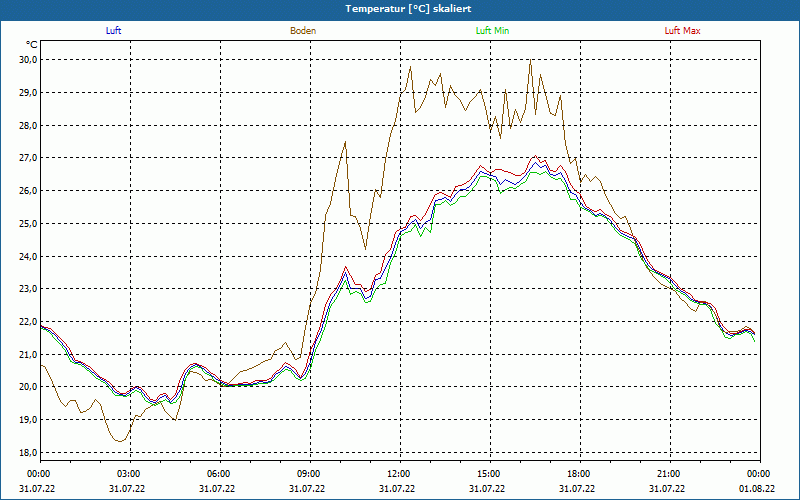Viewport: 800px width, 500px height.
Task: Click the red Luft Max legend label
Action: point(682,31)
